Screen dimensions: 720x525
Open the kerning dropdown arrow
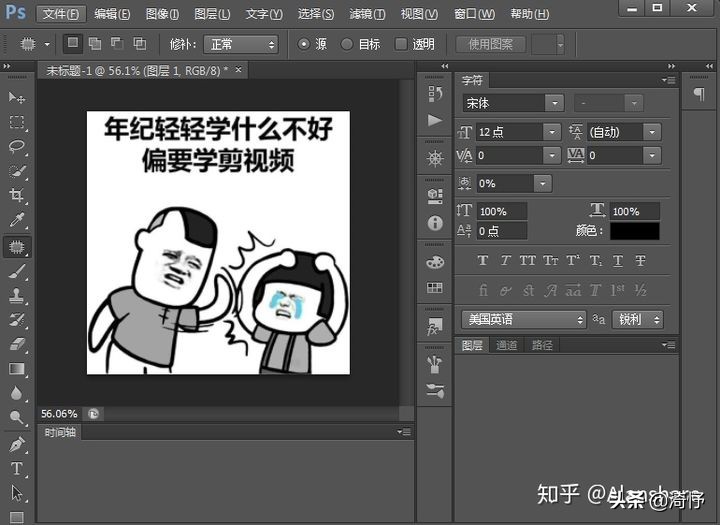point(551,156)
